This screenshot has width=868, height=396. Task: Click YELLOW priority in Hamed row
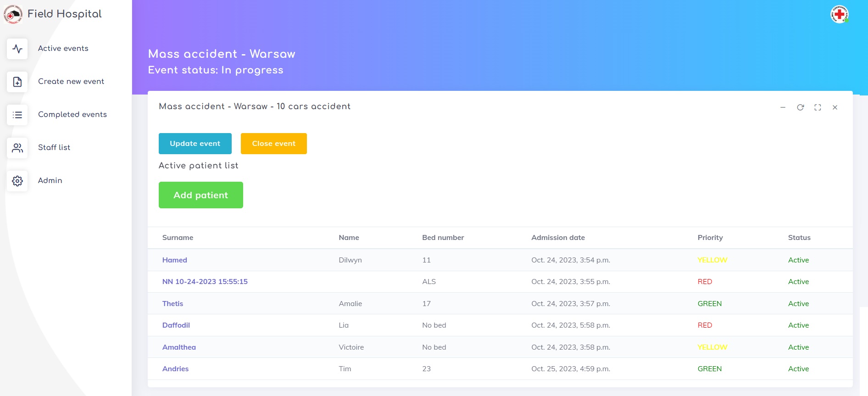pyautogui.click(x=712, y=260)
